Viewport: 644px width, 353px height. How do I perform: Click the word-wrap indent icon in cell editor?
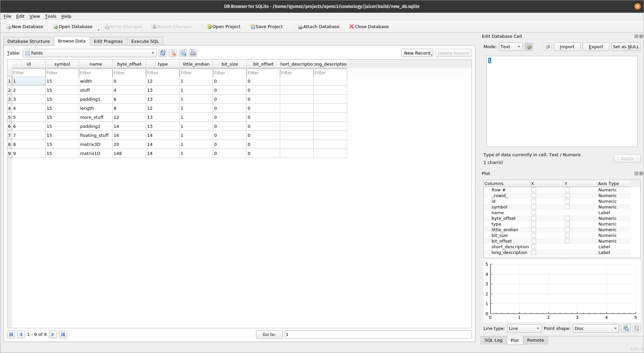(548, 47)
